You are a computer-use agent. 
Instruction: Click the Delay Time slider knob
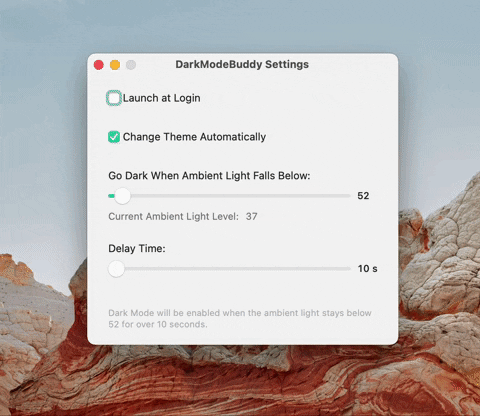[116, 269]
